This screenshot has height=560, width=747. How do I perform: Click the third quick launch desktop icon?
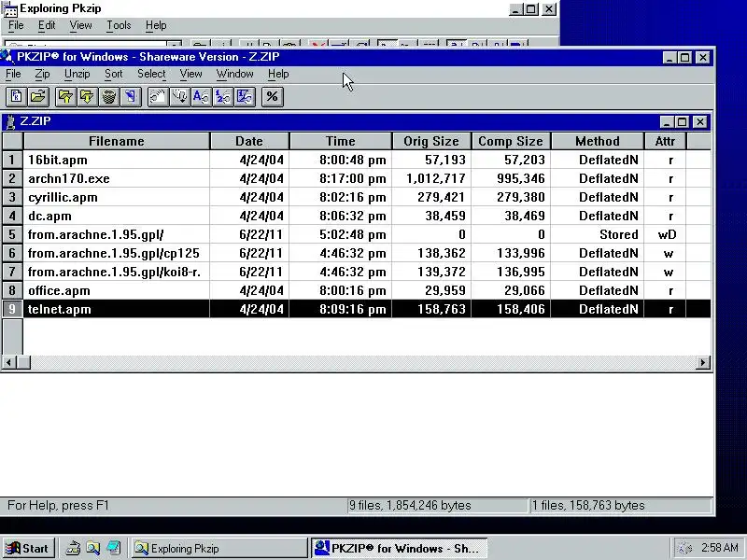coord(113,548)
